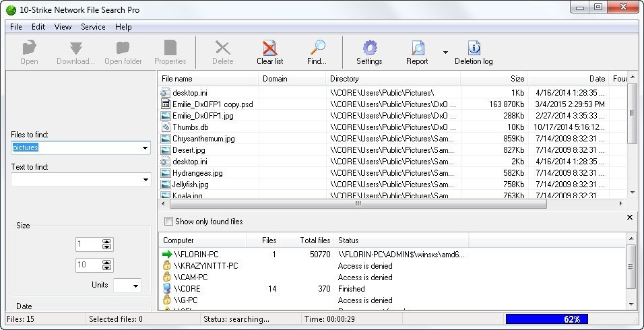Click the Files: 15 status bar entry

point(20,319)
